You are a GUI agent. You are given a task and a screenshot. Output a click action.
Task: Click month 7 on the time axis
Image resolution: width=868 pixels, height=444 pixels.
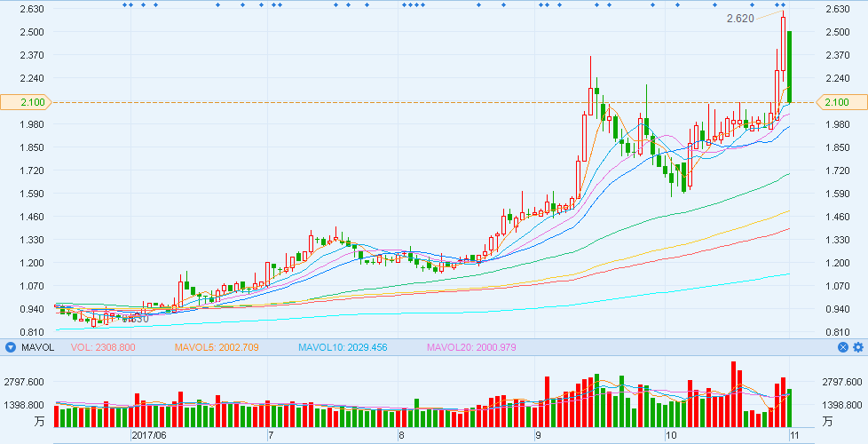click(x=271, y=435)
